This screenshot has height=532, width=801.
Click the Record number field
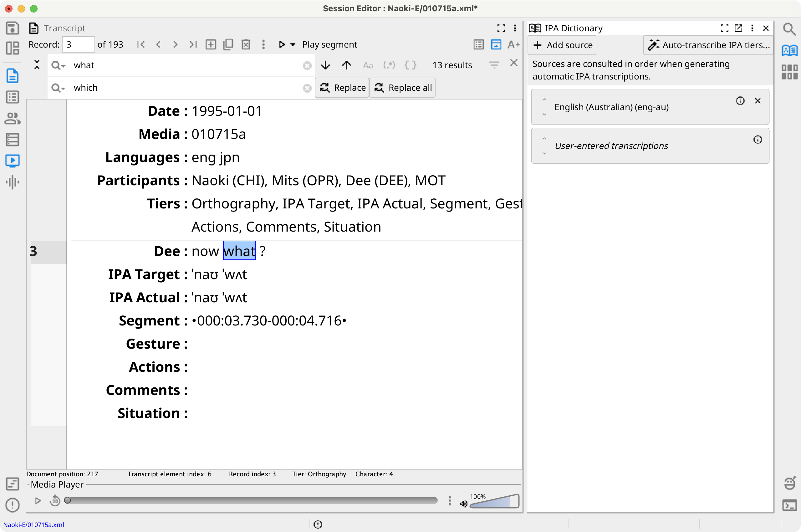78,44
